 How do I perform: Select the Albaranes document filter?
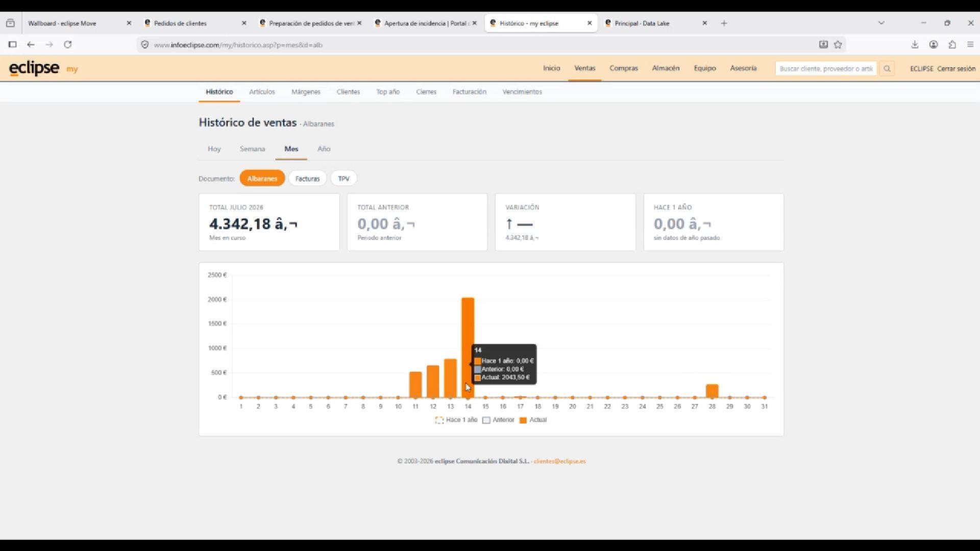click(x=262, y=179)
